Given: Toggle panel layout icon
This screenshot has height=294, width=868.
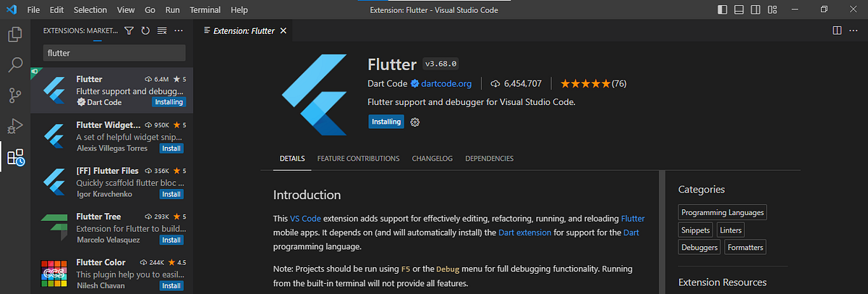Looking at the screenshot, I should [739, 10].
